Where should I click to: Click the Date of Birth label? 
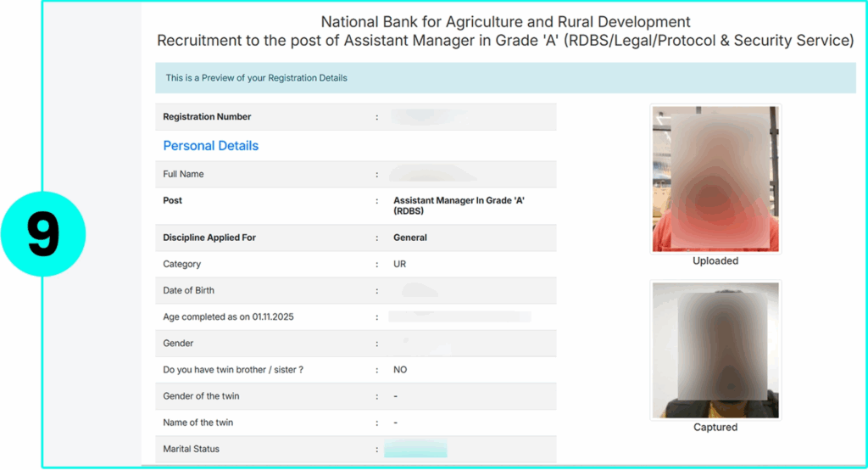[x=188, y=290]
